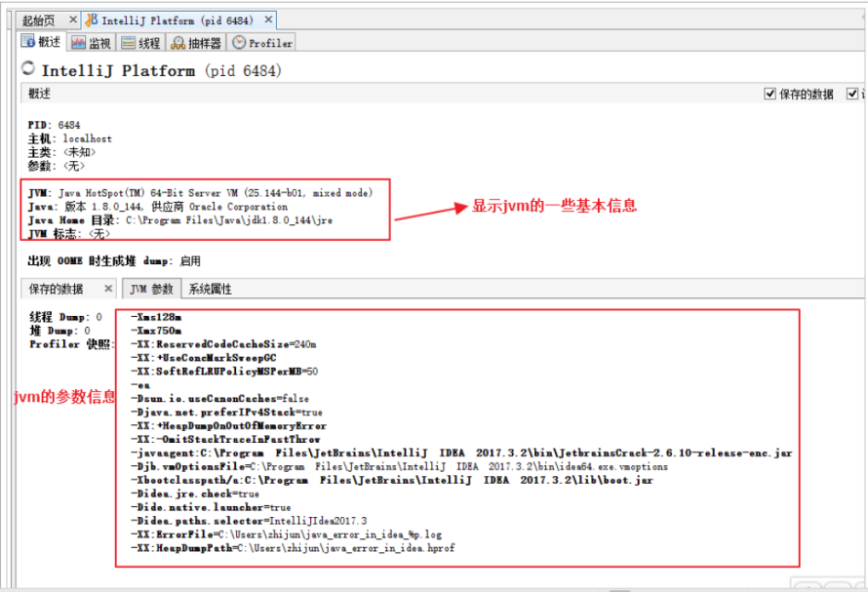Click the IntelliJ Platform tab icon
The width and height of the screenshot is (868, 592).
click(x=92, y=20)
